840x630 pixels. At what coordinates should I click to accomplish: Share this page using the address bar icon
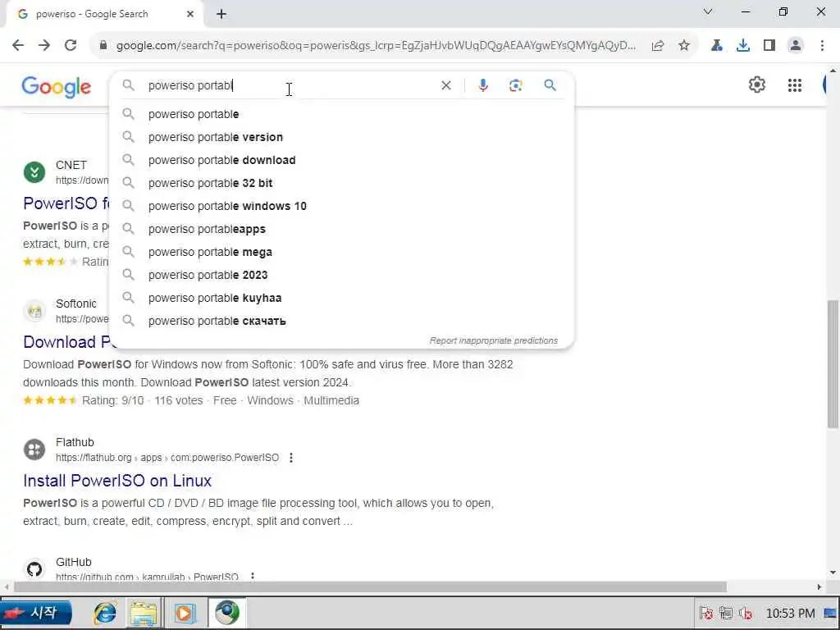click(658, 46)
